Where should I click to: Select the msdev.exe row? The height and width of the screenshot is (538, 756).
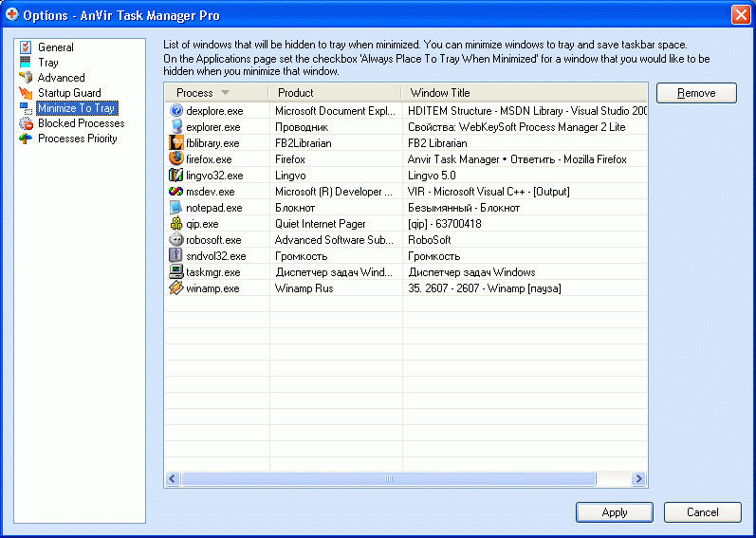pyautogui.click(x=406, y=192)
